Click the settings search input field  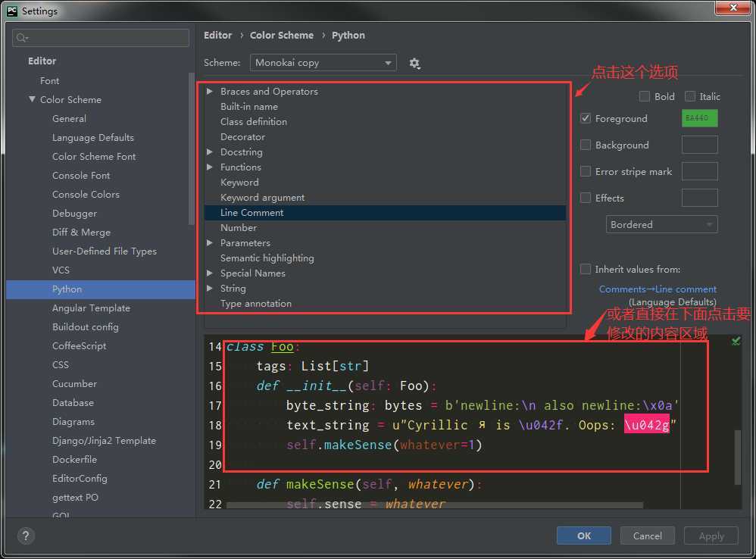click(106, 38)
